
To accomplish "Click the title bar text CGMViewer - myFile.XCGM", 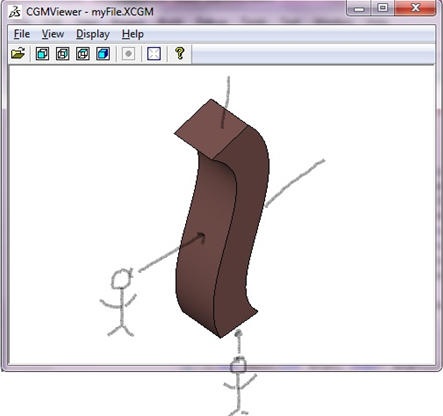I will [x=90, y=12].
